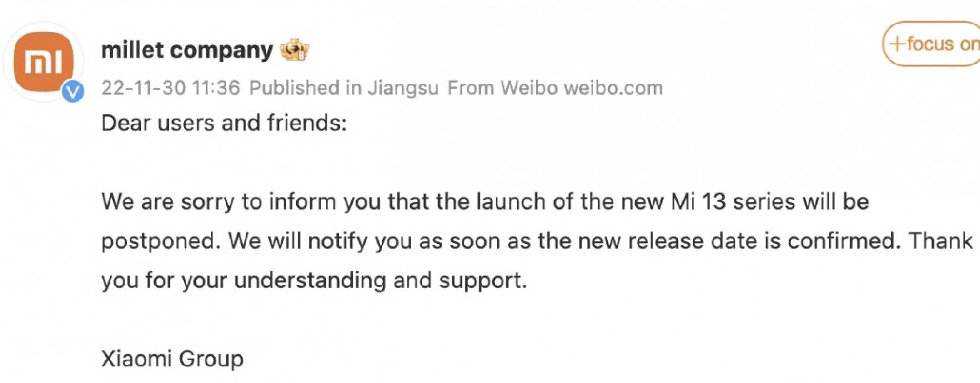Click the blue verified V badge

(x=73, y=91)
